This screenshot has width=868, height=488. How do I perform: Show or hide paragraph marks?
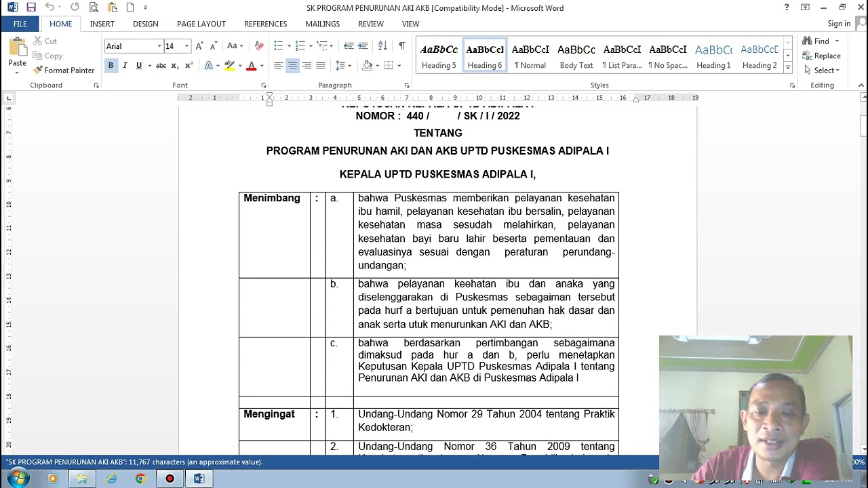[402, 46]
